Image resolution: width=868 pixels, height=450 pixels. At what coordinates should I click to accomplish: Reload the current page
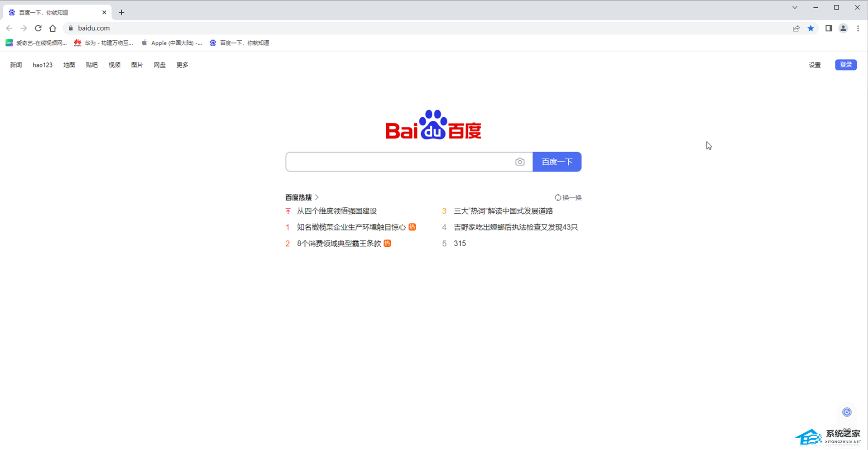click(38, 28)
